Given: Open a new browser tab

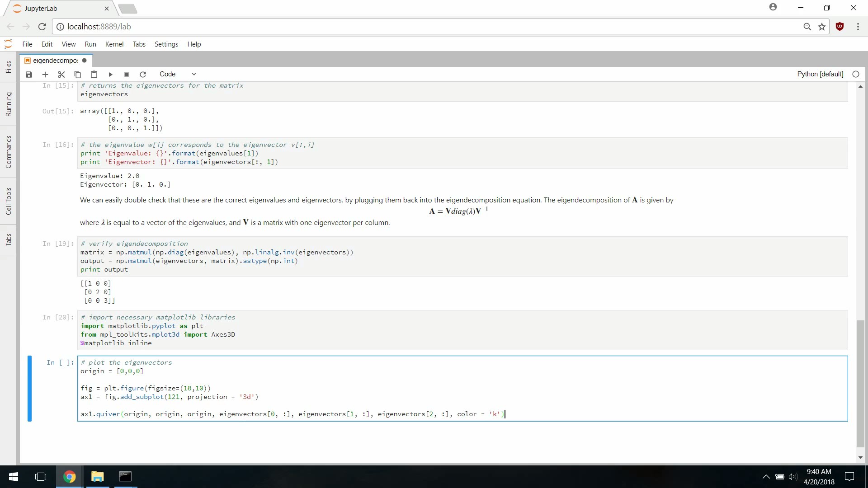Looking at the screenshot, I should click(x=128, y=9).
